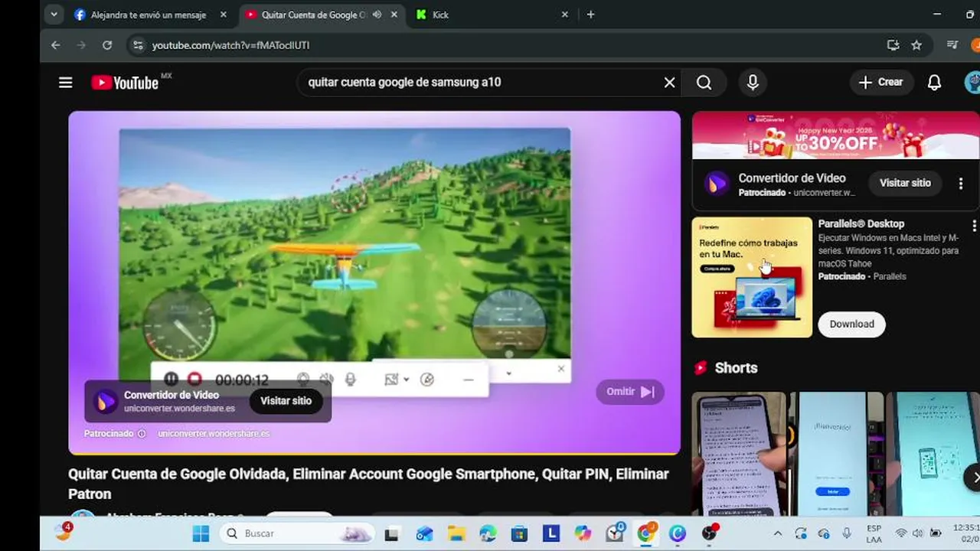Screen dimensions: 980x551
Task: Close the Kick tab
Action: coord(565,15)
